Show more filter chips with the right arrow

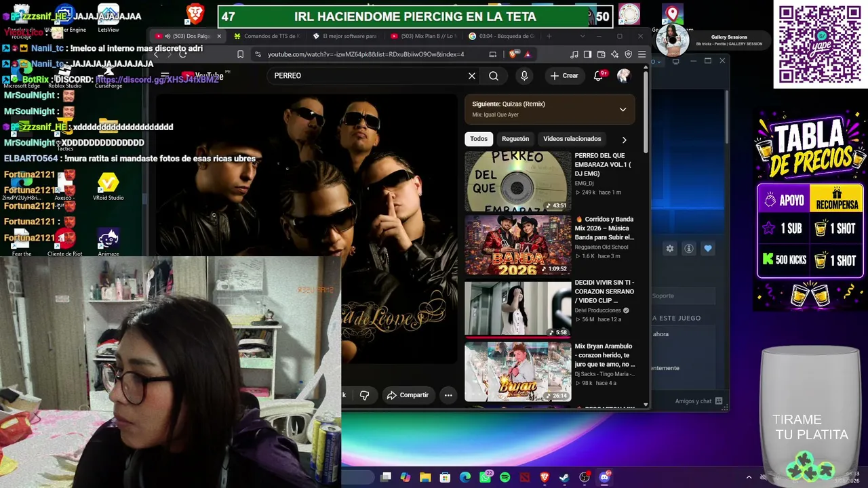pos(624,140)
